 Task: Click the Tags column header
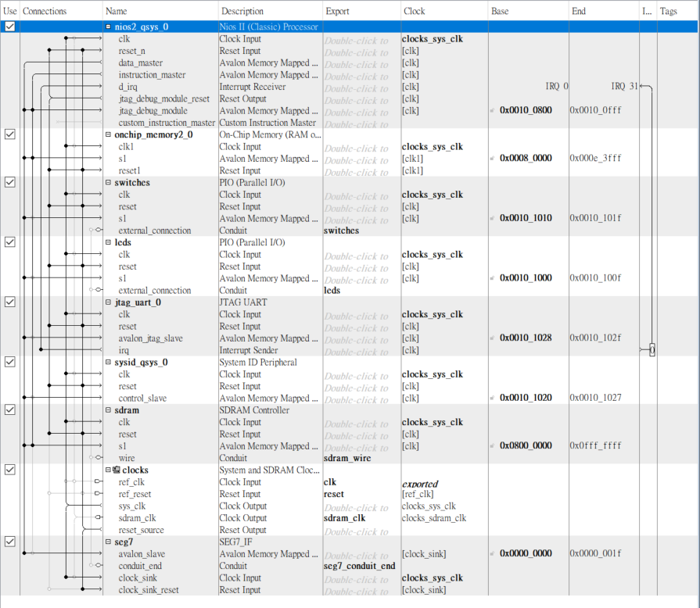[668, 11]
